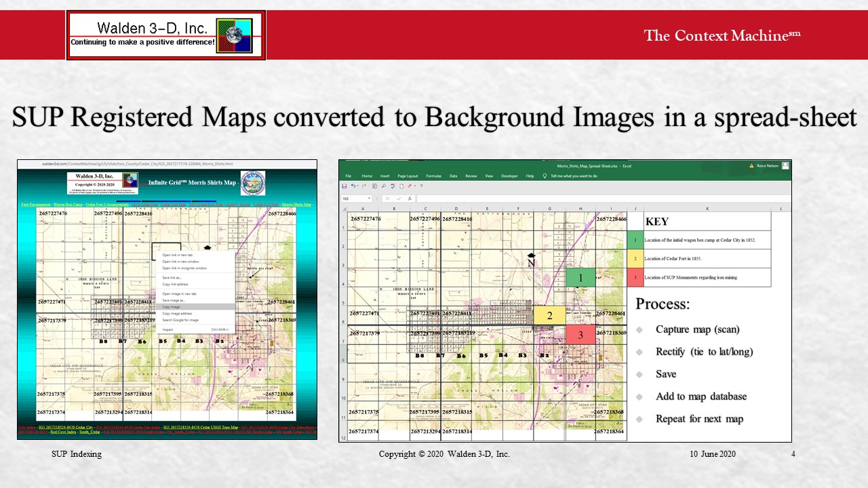Viewport: 868px width, 488px height.
Task: Open the dropdown arrow beside the Undo button
Action: 357,186
